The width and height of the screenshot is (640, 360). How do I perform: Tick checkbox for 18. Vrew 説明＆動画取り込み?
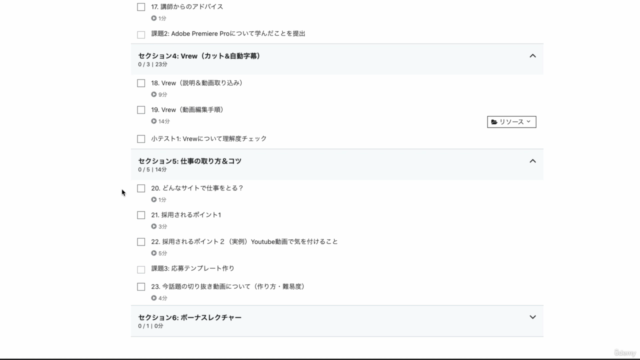pos(141,83)
